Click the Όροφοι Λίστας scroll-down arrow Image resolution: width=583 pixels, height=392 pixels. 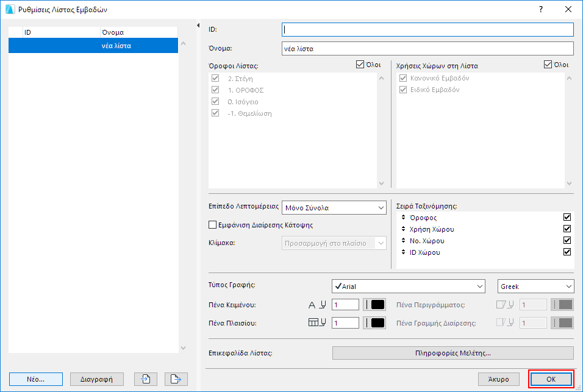pyautogui.click(x=382, y=183)
